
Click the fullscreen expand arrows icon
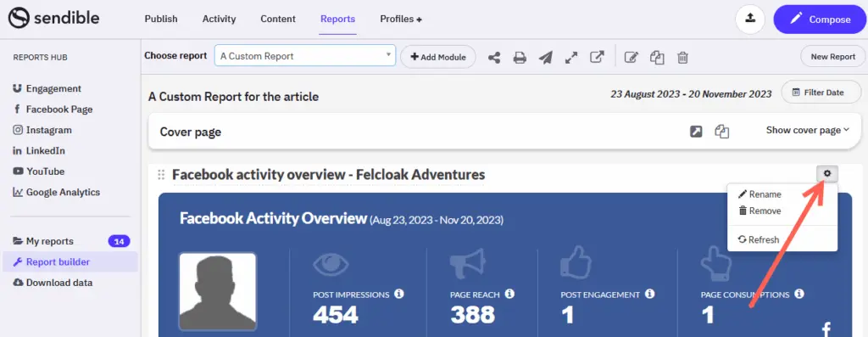571,57
